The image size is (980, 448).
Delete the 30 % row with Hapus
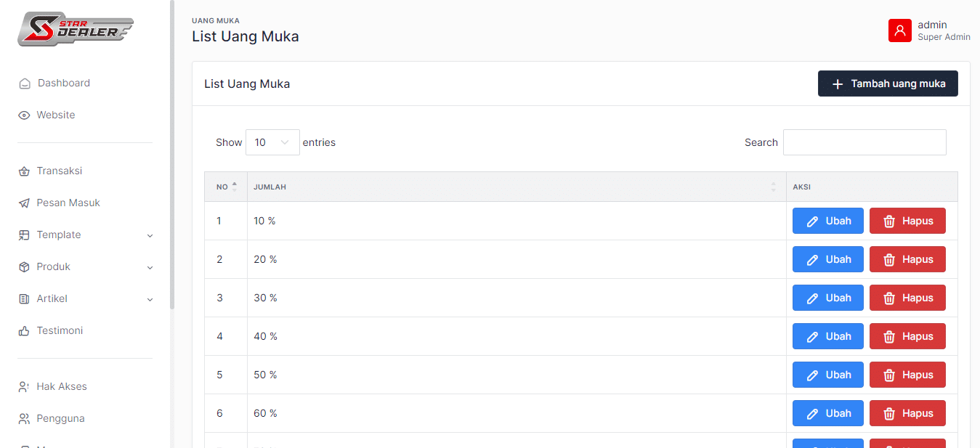(907, 298)
